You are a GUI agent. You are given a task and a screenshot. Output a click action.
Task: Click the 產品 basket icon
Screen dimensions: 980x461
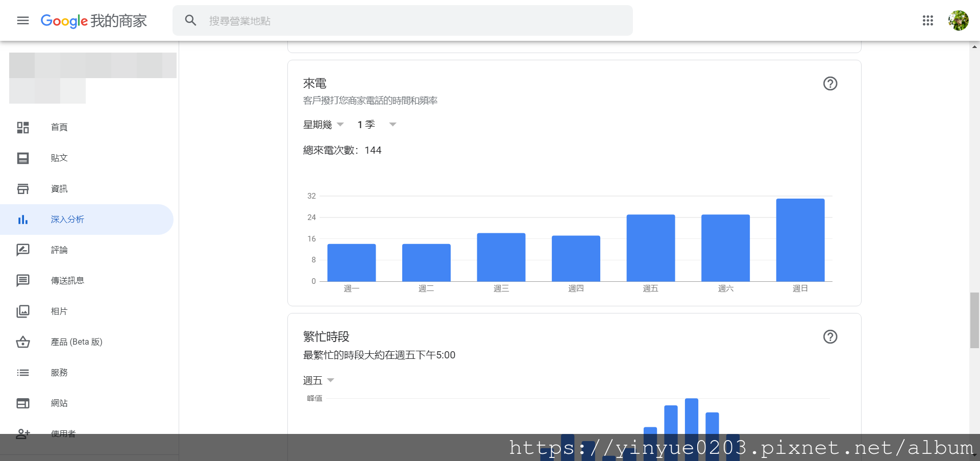(x=23, y=342)
